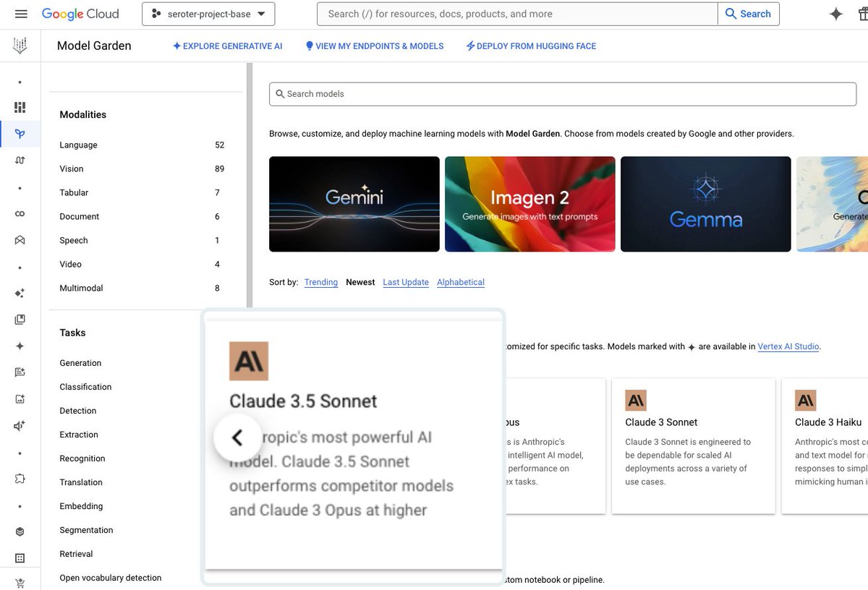Select the Retrieval task filter

[x=76, y=555]
